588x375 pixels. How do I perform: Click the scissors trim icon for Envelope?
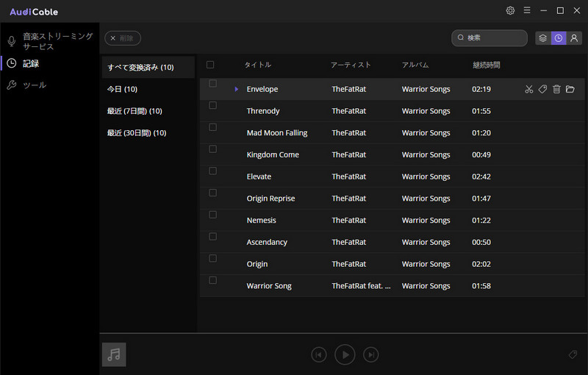pyautogui.click(x=528, y=89)
